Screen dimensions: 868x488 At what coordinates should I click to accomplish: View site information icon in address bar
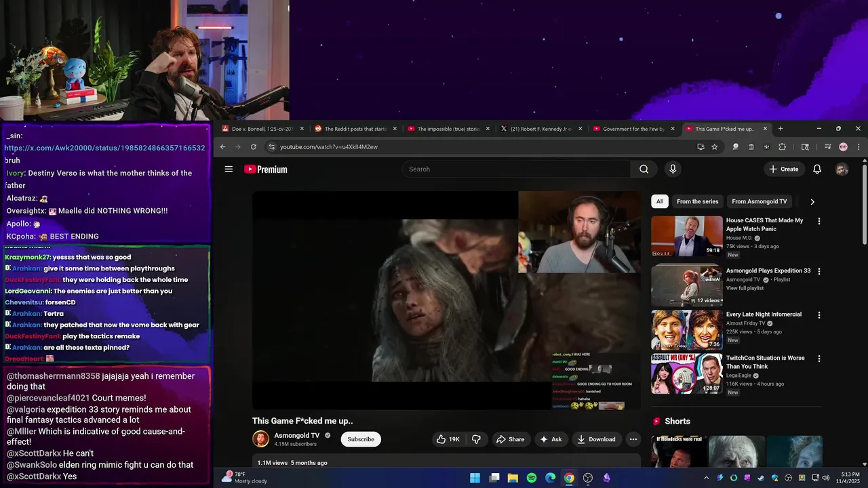(271, 147)
